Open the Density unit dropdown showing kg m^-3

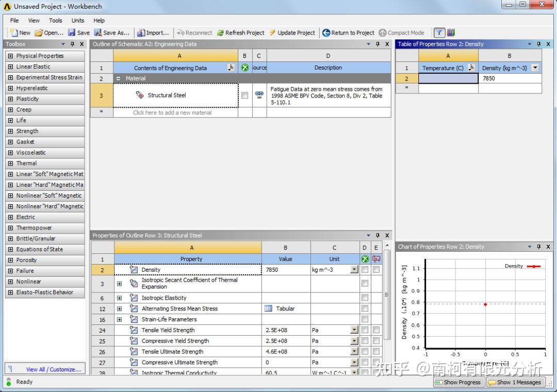[353, 270]
